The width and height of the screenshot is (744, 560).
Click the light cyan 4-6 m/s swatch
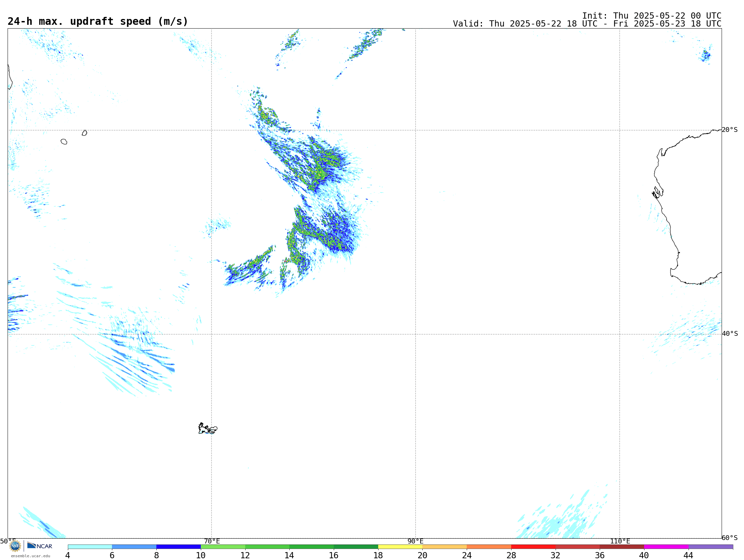point(90,547)
